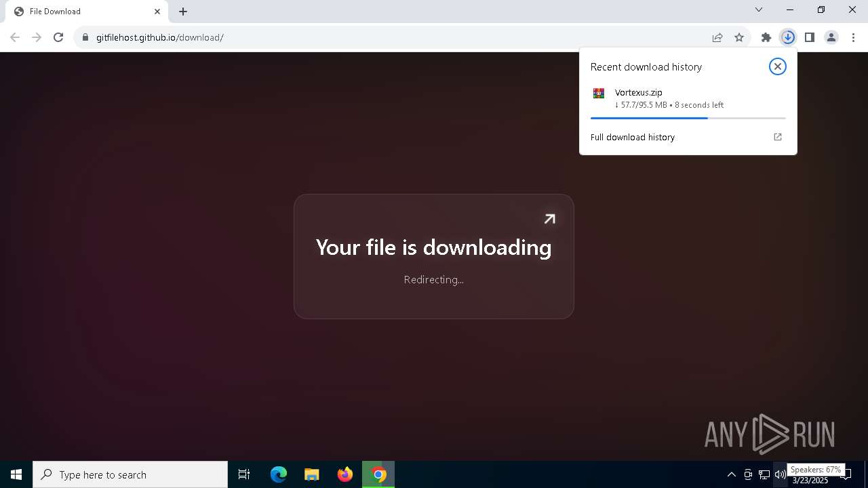Open the side panel

(810, 37)
